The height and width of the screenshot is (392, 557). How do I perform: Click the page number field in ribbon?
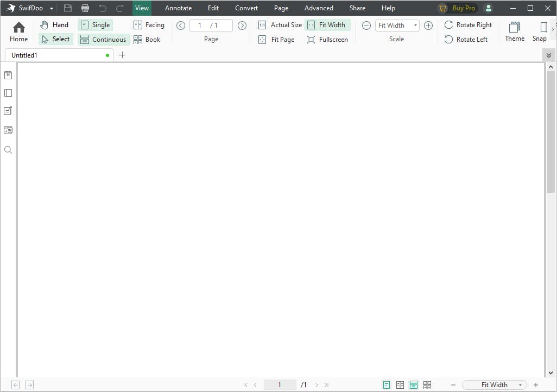(211, 26)
